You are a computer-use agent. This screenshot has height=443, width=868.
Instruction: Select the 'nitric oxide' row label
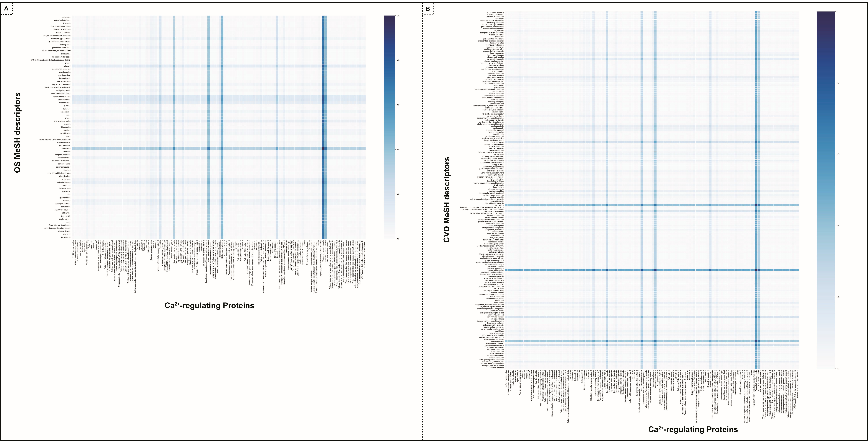point(66,148)
